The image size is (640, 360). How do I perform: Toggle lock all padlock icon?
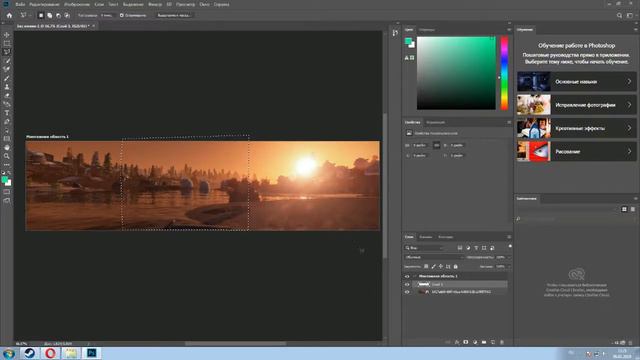pos(456,266)
